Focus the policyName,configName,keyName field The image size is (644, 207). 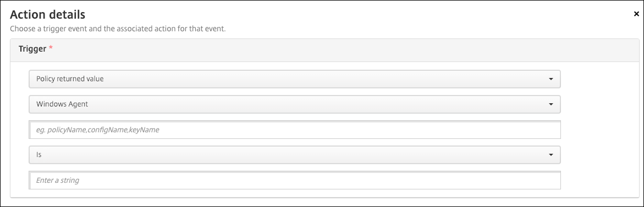point(294,130)
